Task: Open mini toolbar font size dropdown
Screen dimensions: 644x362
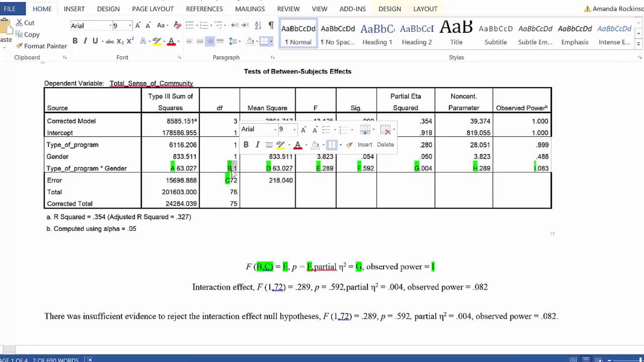Action: (x=294, y=130)
